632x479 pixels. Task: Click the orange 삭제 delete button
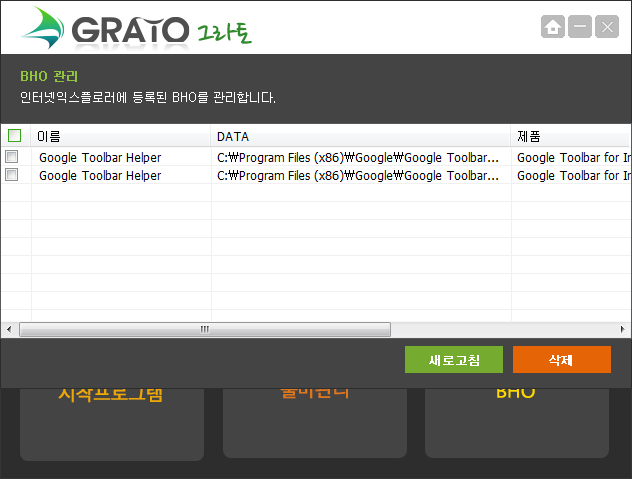tap(562, 360)
